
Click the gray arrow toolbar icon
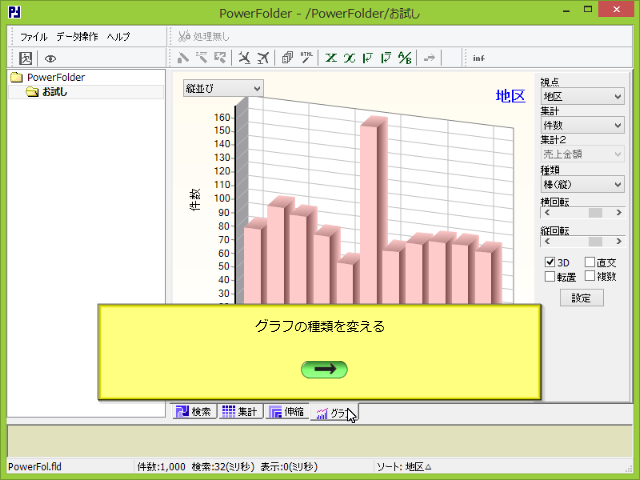(429, 58)
